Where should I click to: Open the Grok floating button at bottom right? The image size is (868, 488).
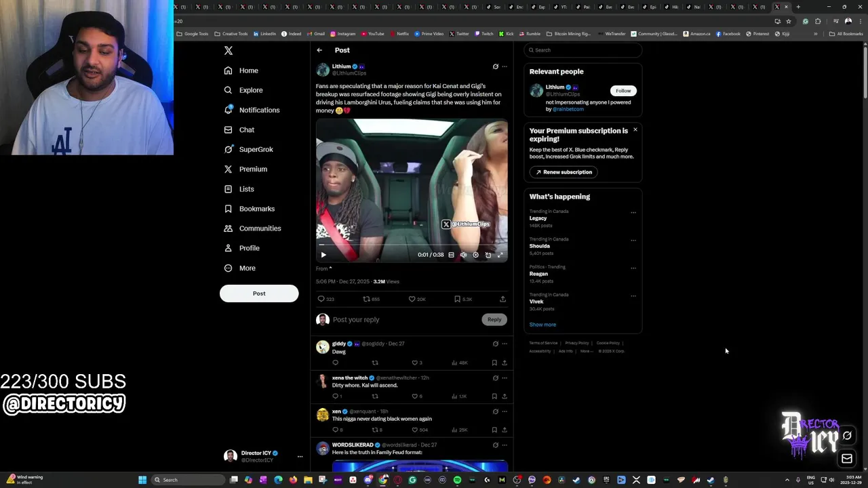[x=847, y=436]
